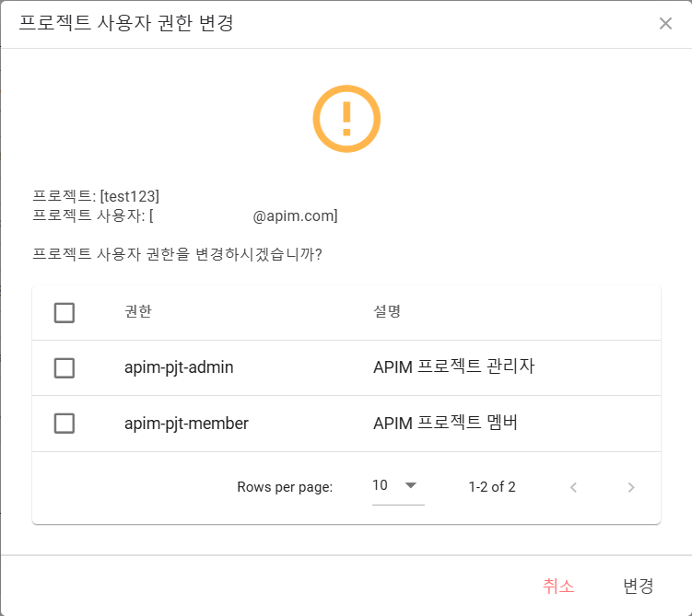Sort by the 권한 column header
Screen dimensions: 692x616
pyautogui.click(x=138, y=311)
